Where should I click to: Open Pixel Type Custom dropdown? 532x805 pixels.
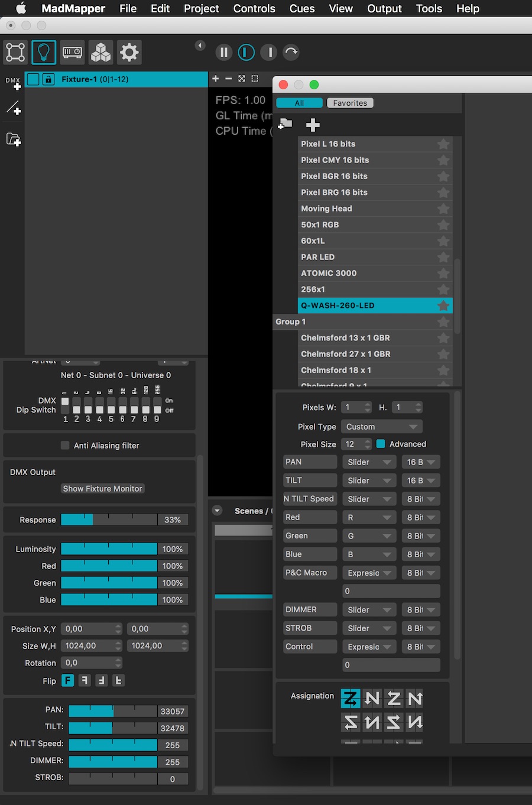[x=382, y=427]
